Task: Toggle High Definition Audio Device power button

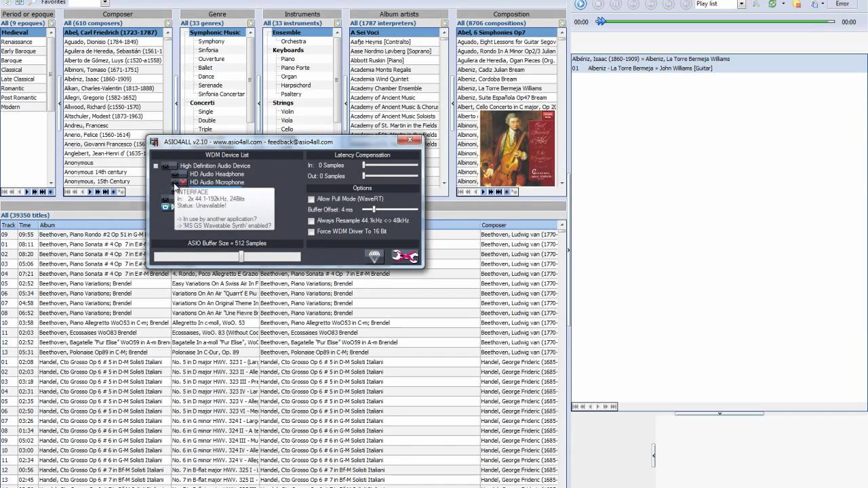Action: [169, 166]
